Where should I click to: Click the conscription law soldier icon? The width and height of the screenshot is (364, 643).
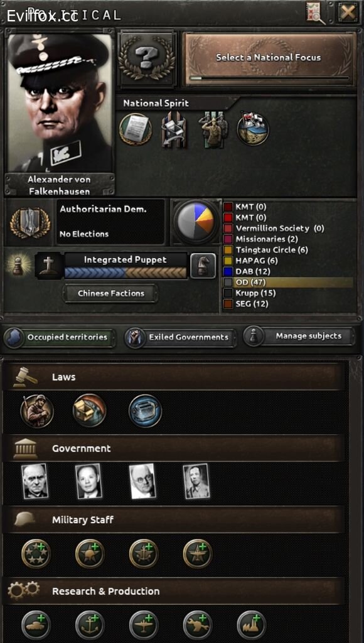pyautogui.click(x=37, y=411)
